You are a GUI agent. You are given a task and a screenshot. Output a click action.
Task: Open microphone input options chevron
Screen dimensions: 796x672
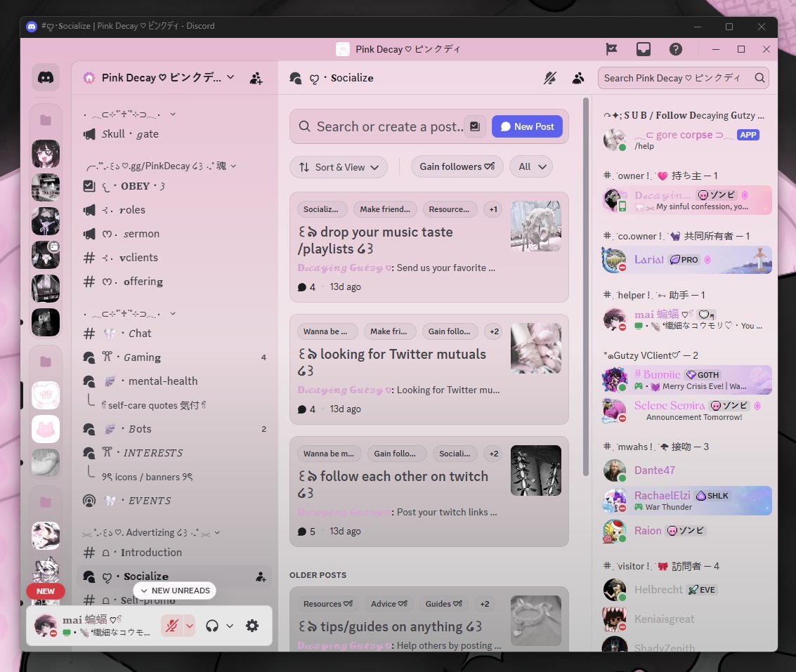pyautogui.click(x=190, y=626)
